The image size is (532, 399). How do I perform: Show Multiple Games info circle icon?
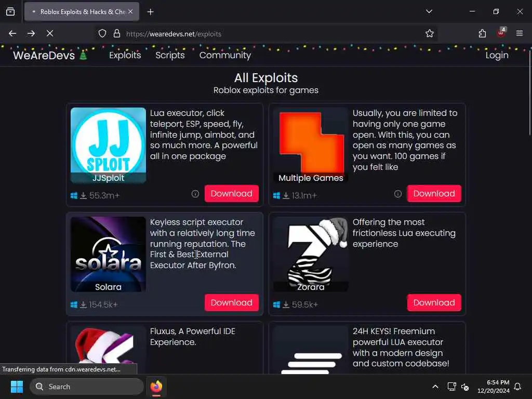[x=397, y=194]
